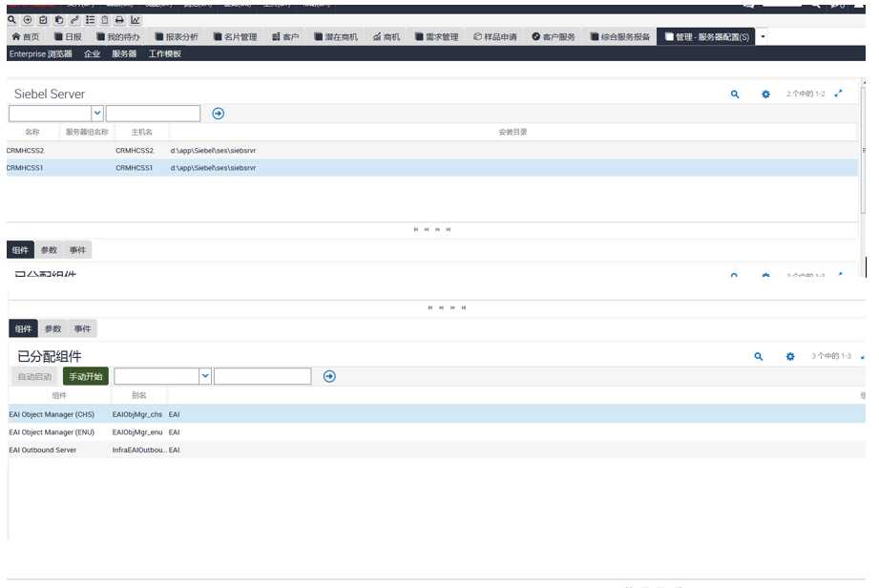
Task: Click the 别名 column header
Action: [139, 395]
